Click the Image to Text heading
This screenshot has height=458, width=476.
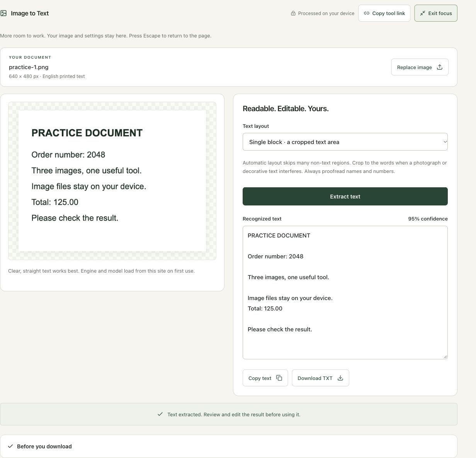pos(30,13)
